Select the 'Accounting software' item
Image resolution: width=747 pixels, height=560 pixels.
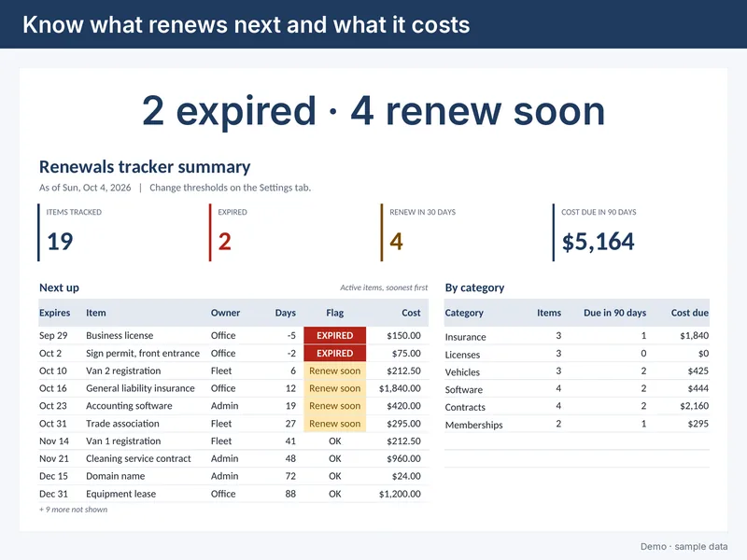point(129,406)
